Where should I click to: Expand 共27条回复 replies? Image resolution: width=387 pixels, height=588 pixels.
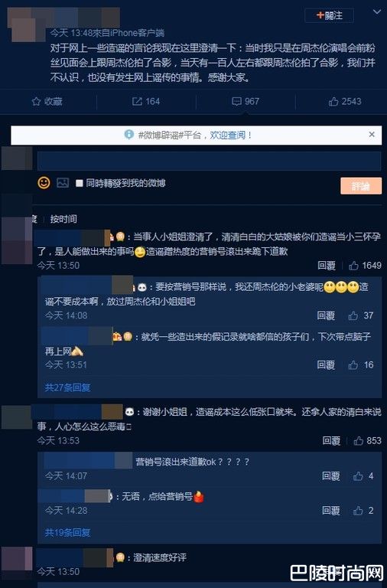[x=68, y=387]
